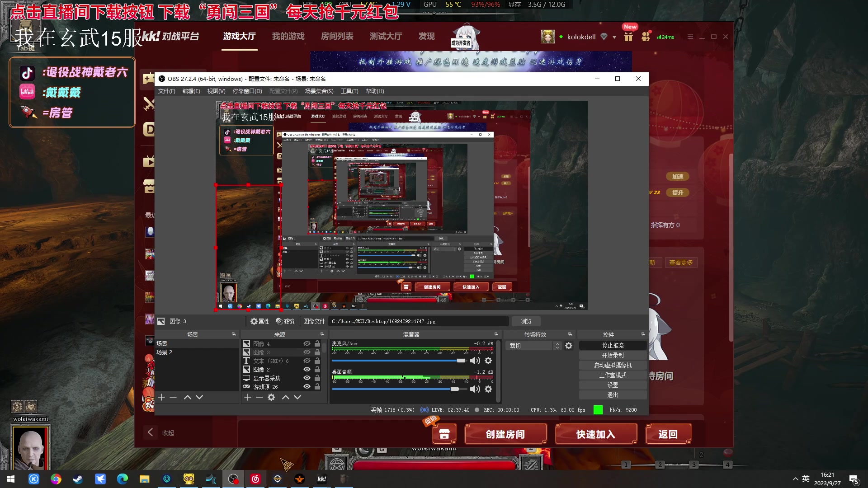
Task: Show hidden system tray icons chevron
Action: pyautogui.click(x=795, y=479)
